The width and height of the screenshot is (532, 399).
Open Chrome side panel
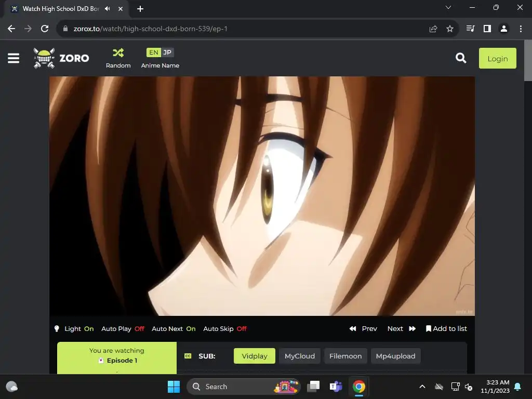click(487, 29)
